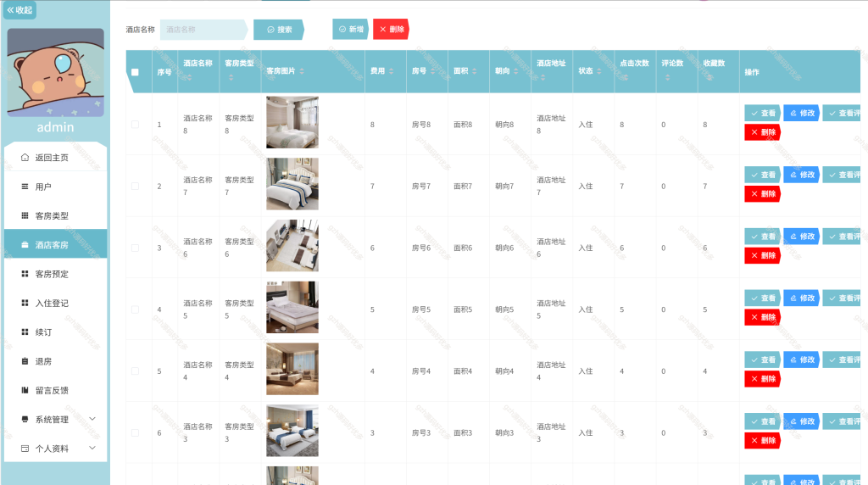Select the 酒店客房 menu item

[x=55, y=245]
